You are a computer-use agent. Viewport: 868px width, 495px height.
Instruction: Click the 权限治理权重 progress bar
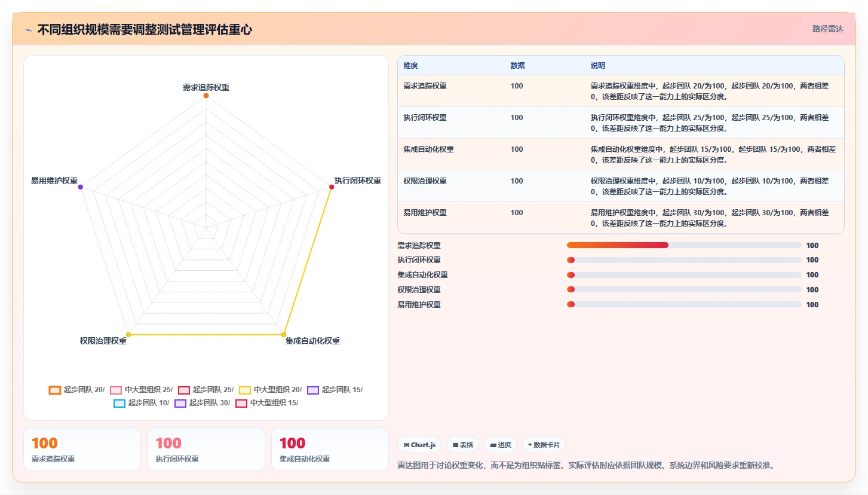[684, 289]
